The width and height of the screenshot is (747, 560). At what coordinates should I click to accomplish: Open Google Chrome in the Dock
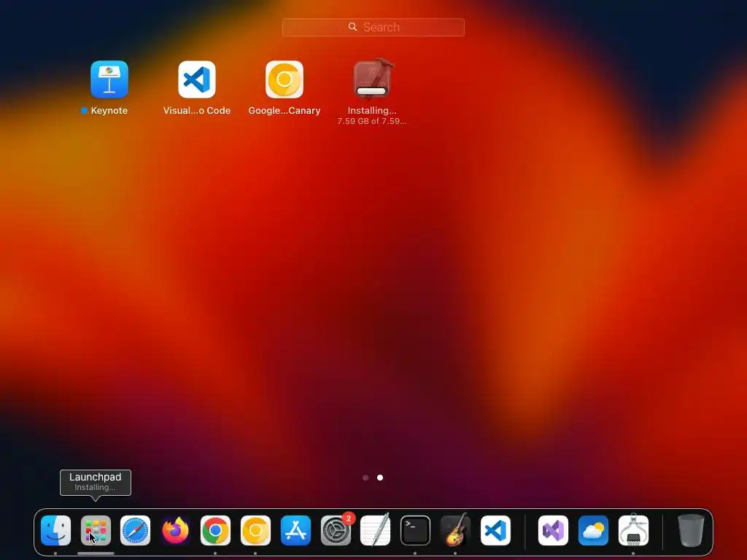pyautogui.click(x=215, y=530)
